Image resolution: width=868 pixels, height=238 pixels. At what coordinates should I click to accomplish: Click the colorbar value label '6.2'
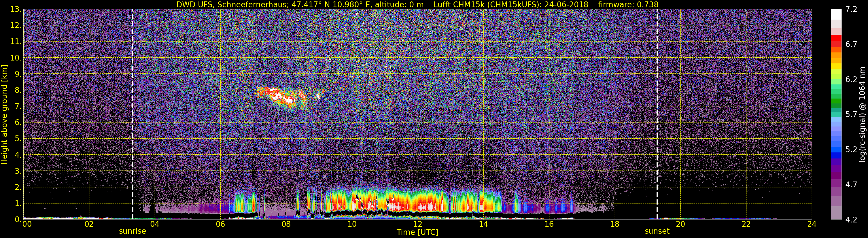(x=851, y=80)
